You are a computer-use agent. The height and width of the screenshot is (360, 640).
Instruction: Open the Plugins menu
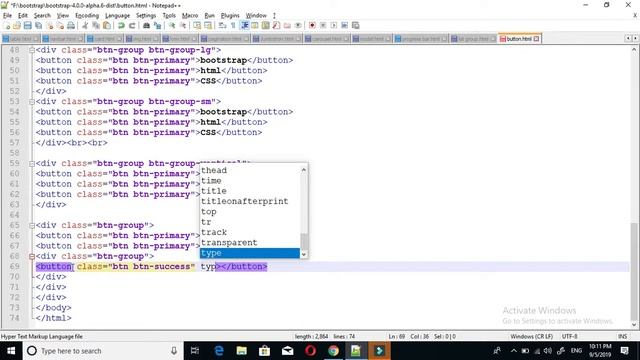(x=230, y=16)
